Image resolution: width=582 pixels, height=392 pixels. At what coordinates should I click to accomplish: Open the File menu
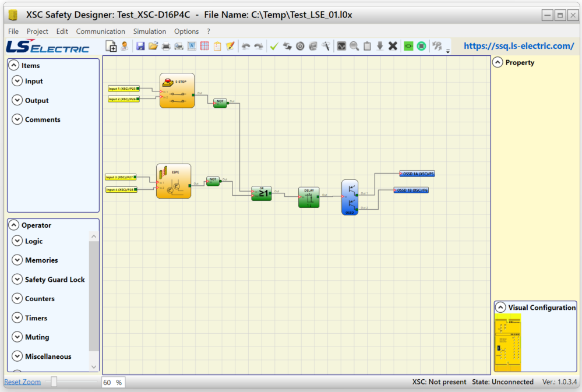tap(13, 31)
